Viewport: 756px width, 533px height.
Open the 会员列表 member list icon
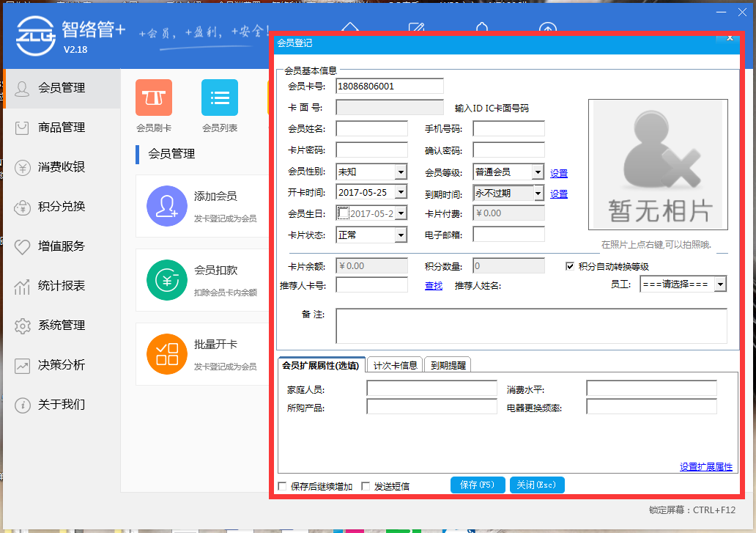click(219, 98)
